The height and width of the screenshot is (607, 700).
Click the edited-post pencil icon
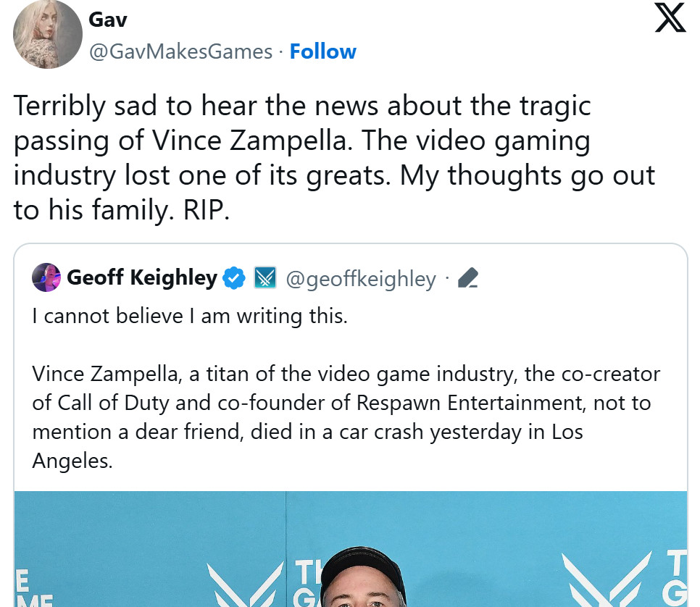pyautogui.click(x=469, y=278)
